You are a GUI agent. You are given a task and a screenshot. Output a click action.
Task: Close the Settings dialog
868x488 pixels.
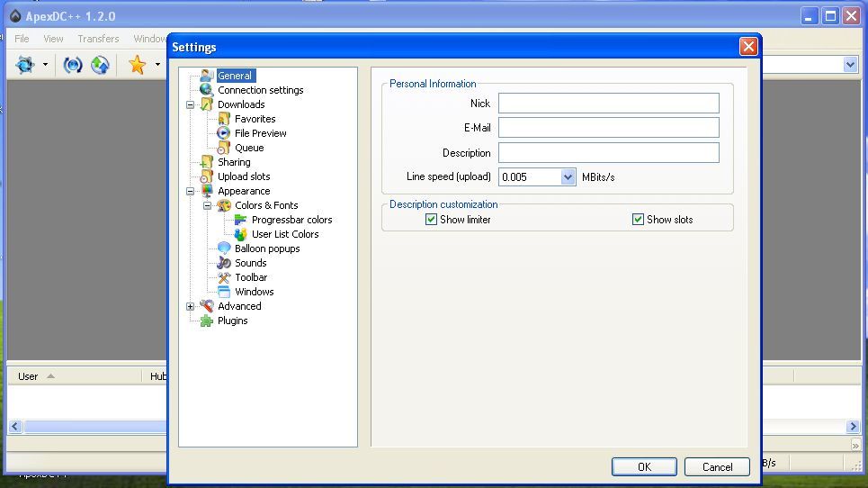click(x=748, y=47)
